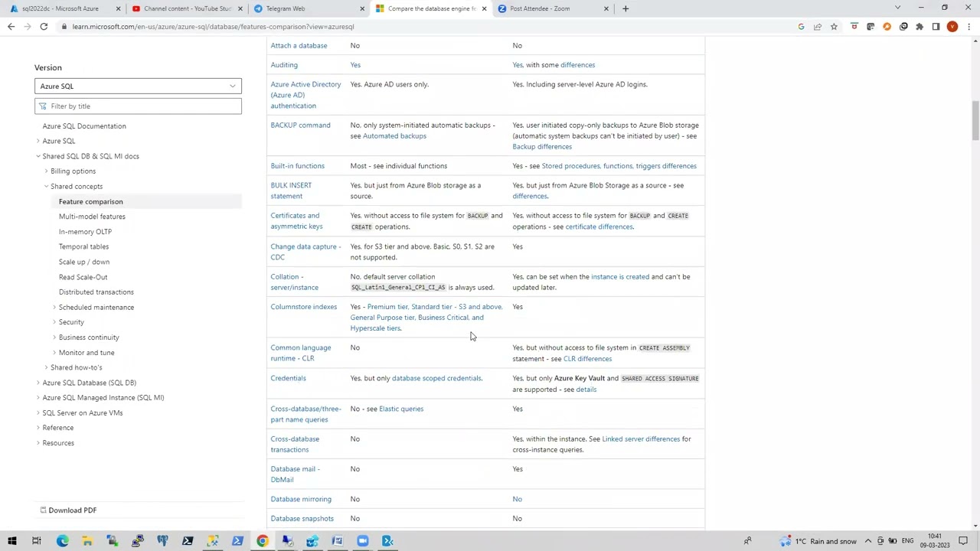The image size is (980, 551).
Task: Click the page vertical scrollbar
Action: pyautogui.click(x=975, y=121)
